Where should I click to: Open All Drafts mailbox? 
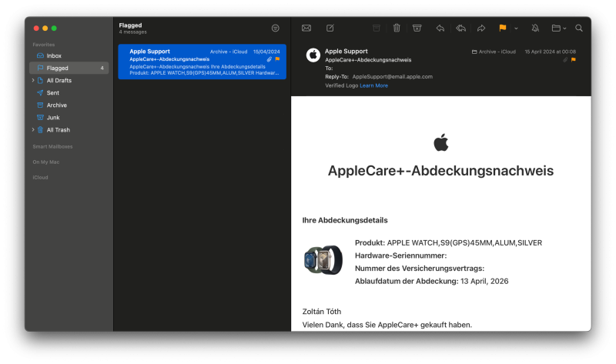(x=59, y=80)
